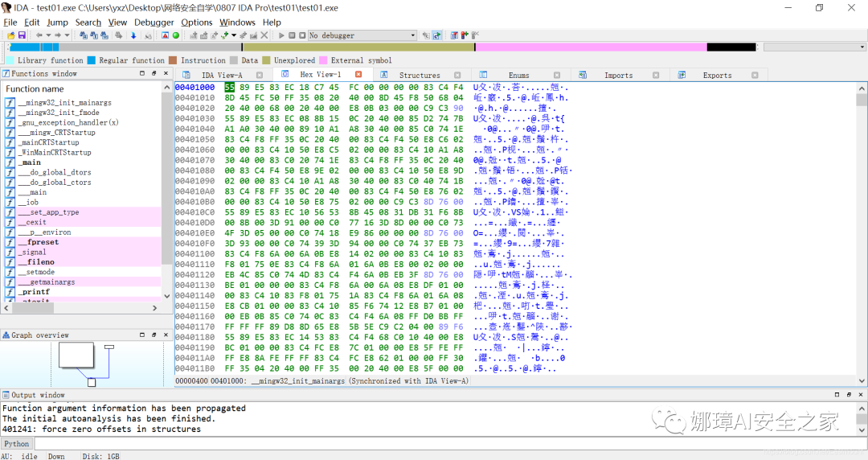Open the Options menu
868x460 pixels.
point(197,23)
